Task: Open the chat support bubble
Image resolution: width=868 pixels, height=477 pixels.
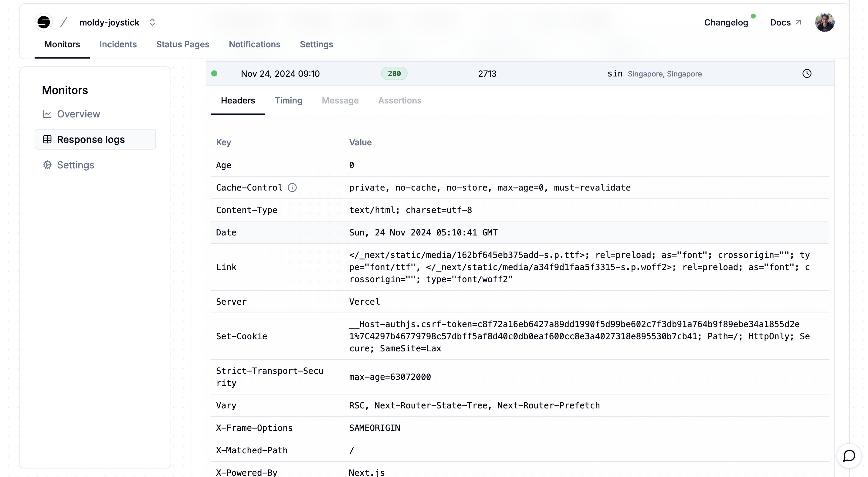Action: coord(849,456)
